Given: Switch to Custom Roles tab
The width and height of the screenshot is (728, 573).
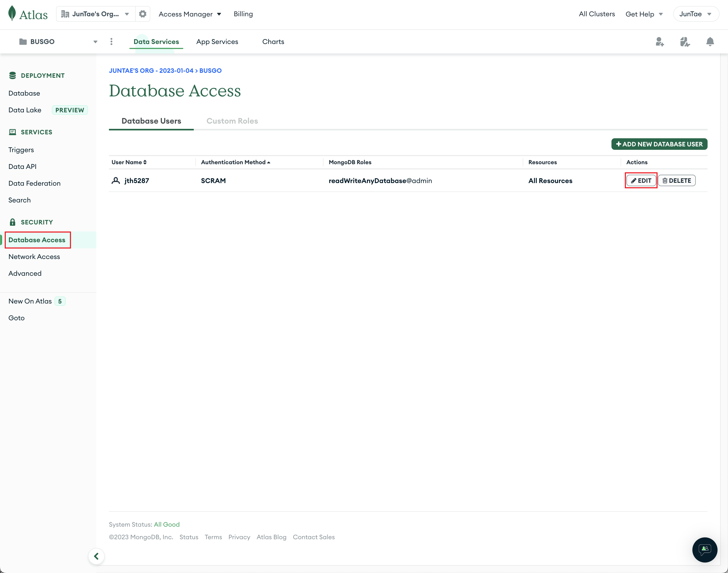Looking at the screenshot, I should [232, 121].
